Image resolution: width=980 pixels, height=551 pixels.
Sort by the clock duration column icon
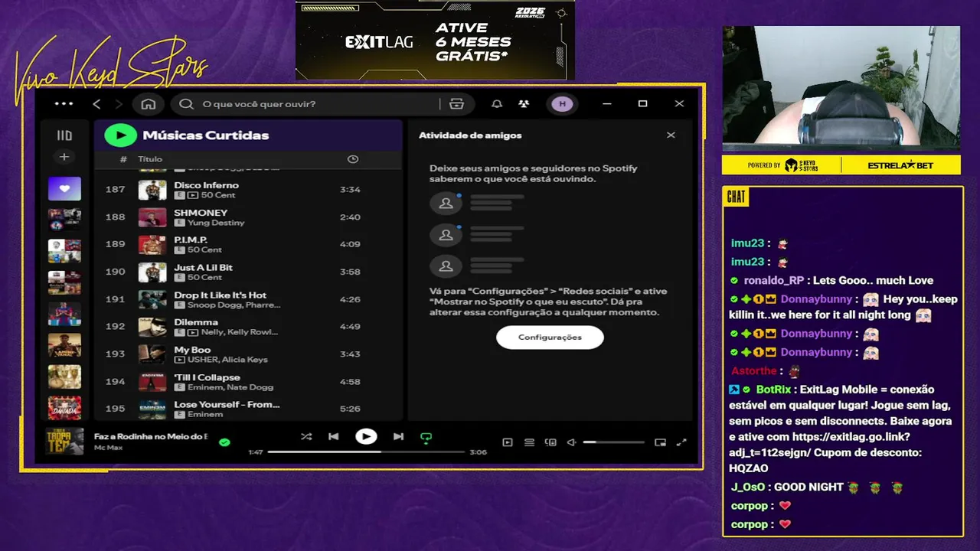pos(352,159)
